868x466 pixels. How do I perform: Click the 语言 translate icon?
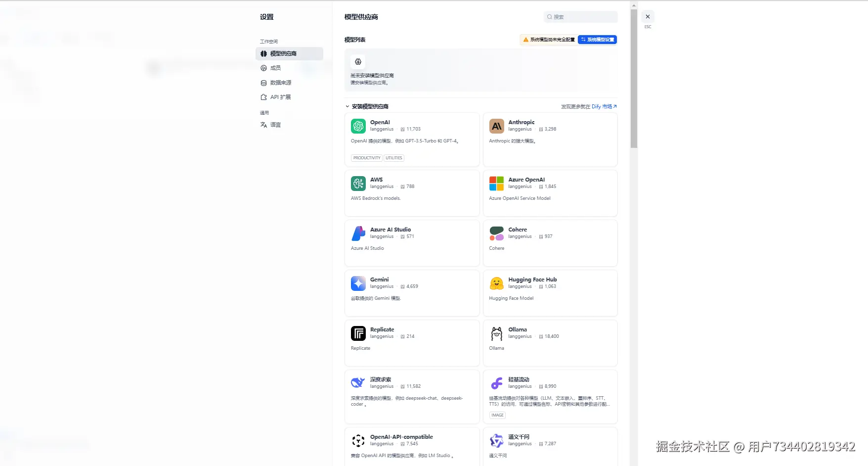[x=263, y=125]
